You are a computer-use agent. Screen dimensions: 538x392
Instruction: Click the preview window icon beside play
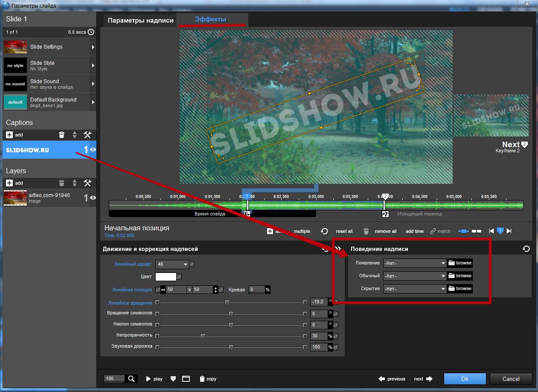click(186, 379)
